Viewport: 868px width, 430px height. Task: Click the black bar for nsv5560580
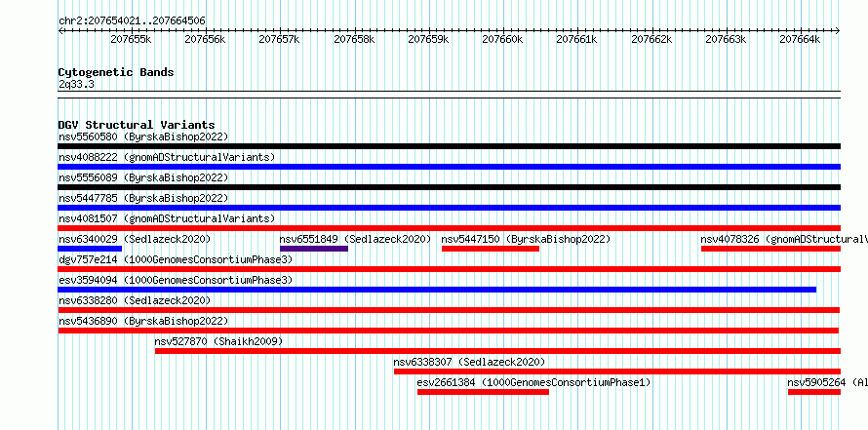tap(449, 146)
